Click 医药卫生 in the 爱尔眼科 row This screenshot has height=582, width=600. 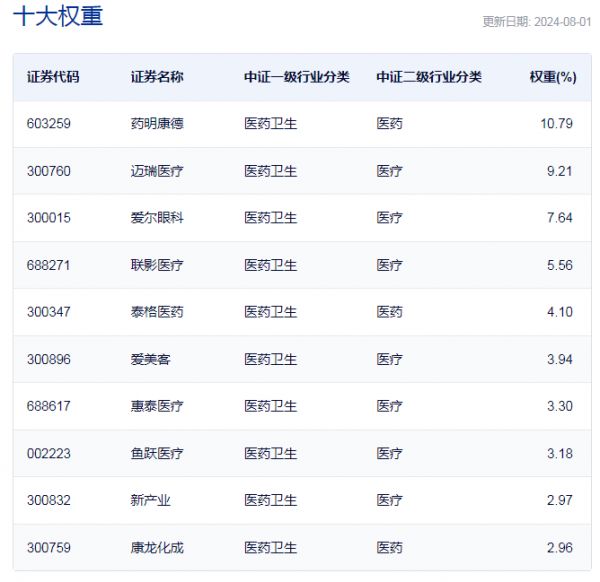pyautogui.click(x=271, y=218)
